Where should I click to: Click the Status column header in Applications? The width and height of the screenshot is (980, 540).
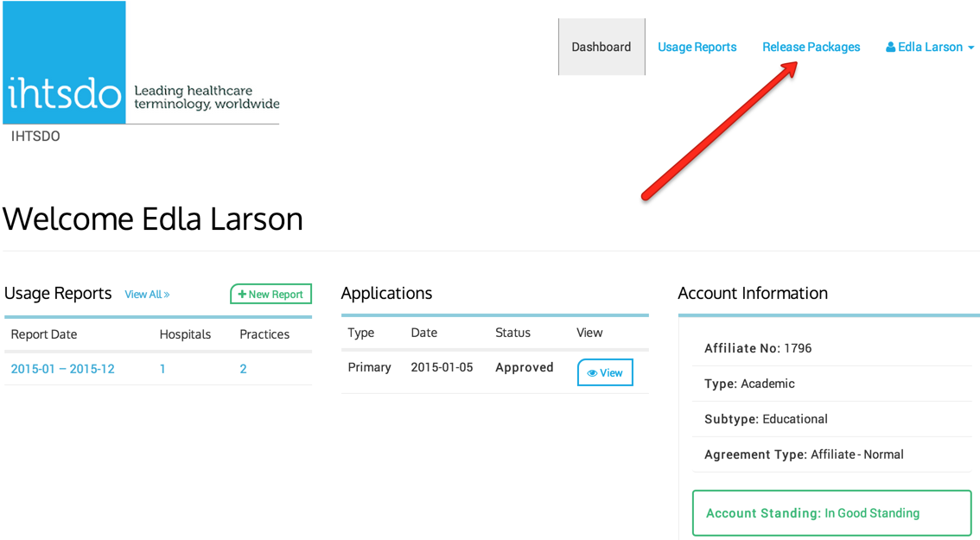click(512, 333)
